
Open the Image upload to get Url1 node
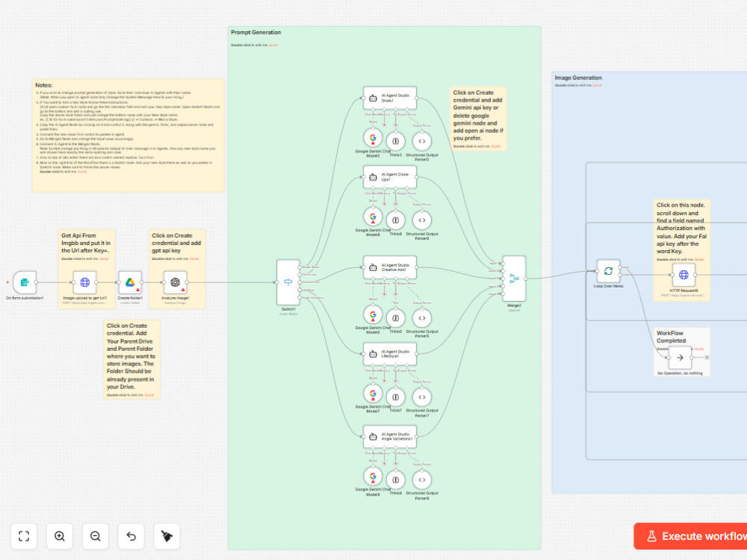[x=85, y=282]
